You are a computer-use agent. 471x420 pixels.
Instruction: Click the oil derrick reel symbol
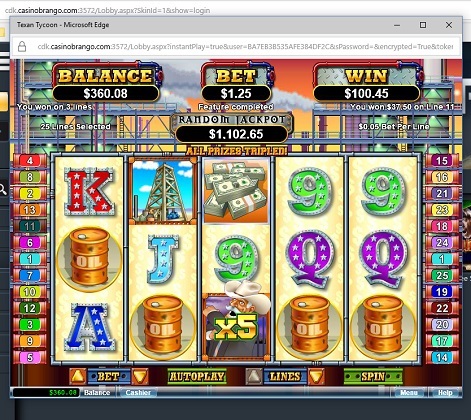162,191
